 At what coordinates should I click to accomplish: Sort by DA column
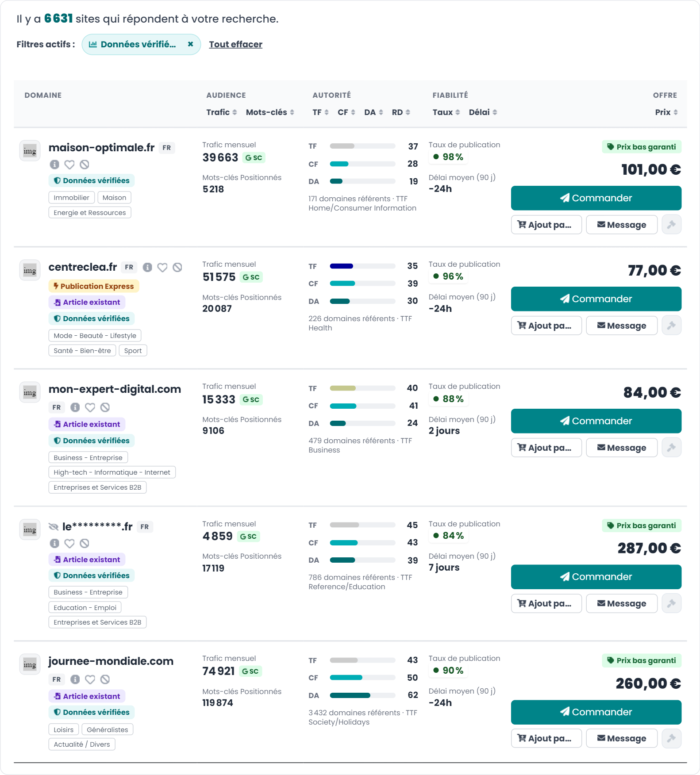373,112
